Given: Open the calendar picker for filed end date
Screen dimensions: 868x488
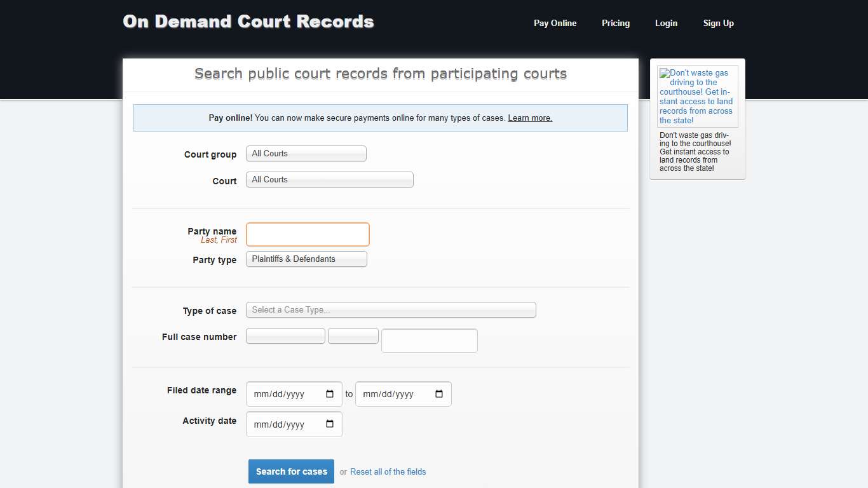Looking at the screenshot, I should coord(438,394).
